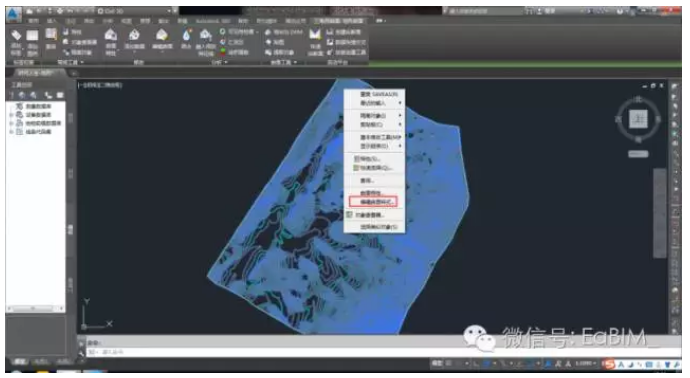Click the Add Labels tag icon in ribbon
This screenshot has width=690, height=378.
point(16,41)
